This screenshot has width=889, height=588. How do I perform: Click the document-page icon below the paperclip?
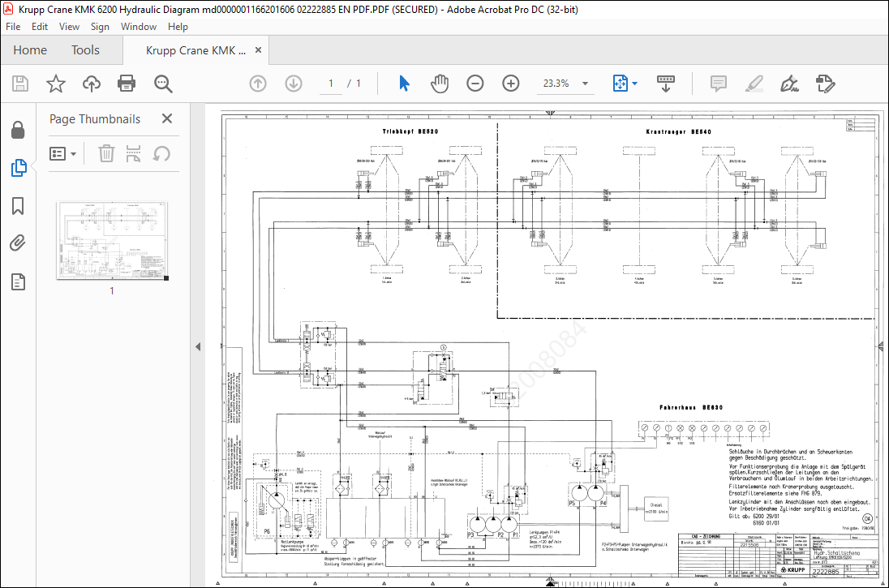point(18,281)
